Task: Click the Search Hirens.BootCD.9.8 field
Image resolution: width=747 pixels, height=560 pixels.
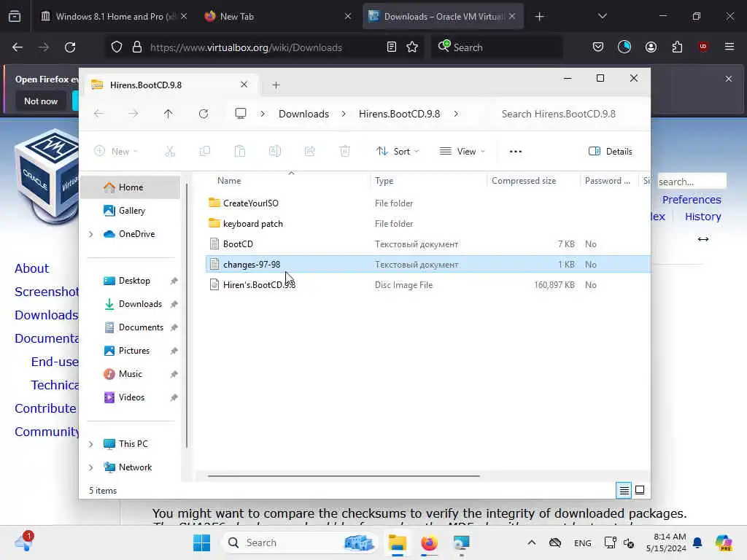Action: 570,114
